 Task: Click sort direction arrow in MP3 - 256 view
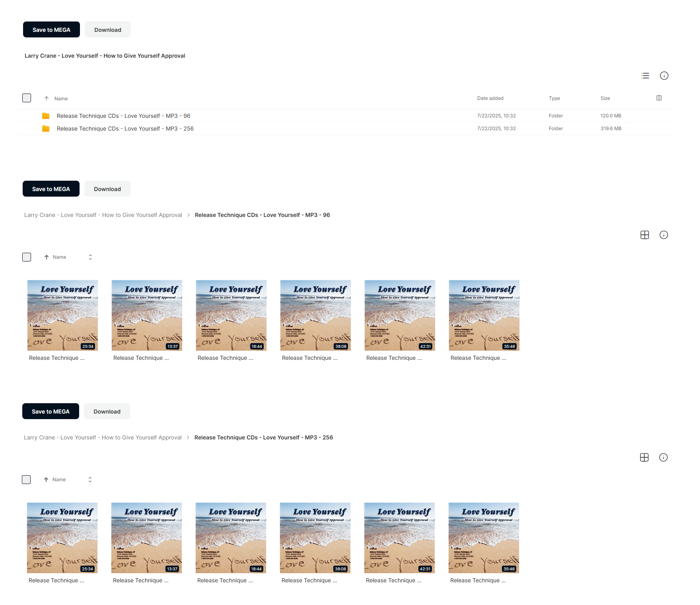pyautogui.click(x=46, y=480)
